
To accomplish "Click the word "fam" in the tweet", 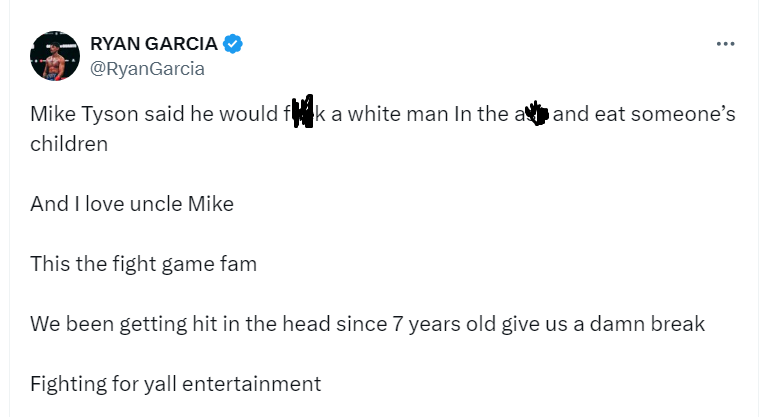I will click(x=238, y=264).
